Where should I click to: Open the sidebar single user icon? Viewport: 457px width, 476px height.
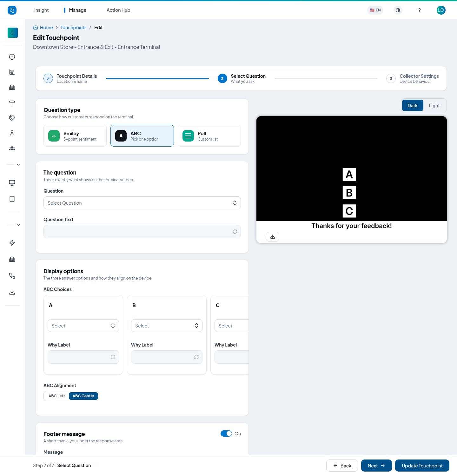click(x=12, y=133)
